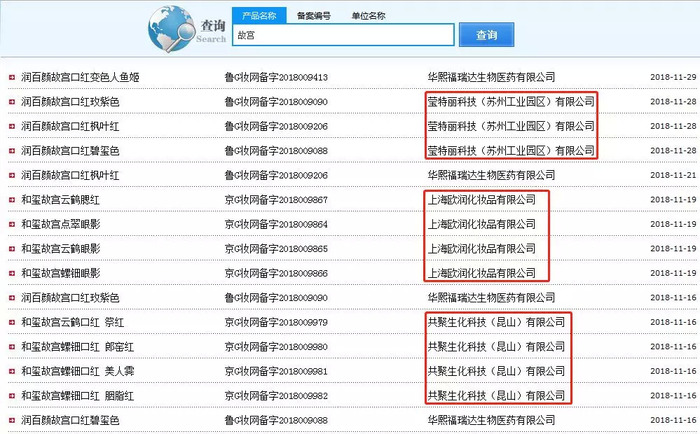Open product 和玺故宫云鹤口红 紫红

tap(72, 322)
